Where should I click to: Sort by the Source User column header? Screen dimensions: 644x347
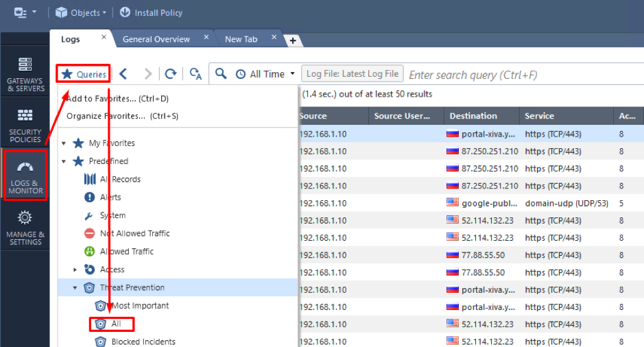pos(406,116)
